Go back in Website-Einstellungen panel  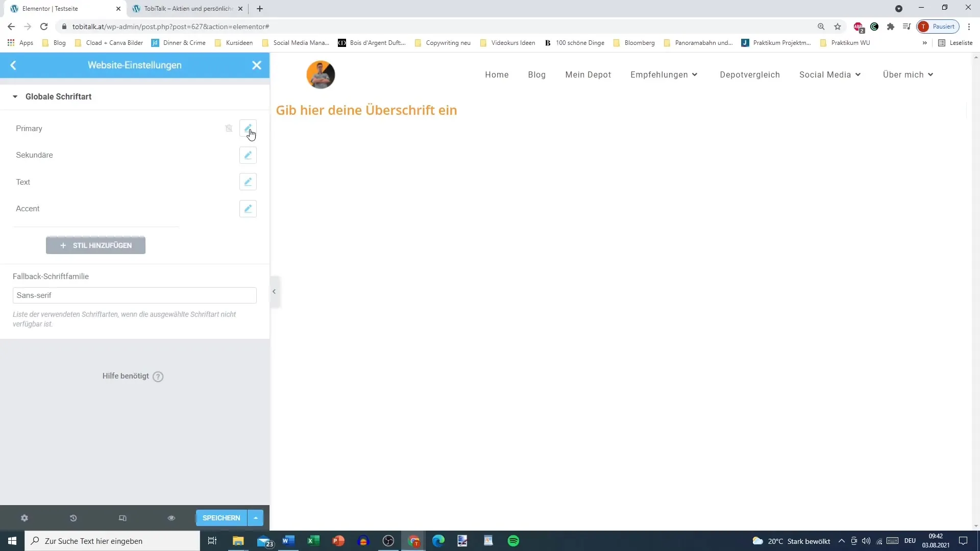14,65
